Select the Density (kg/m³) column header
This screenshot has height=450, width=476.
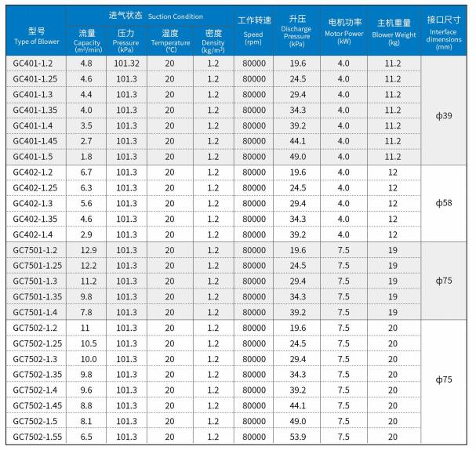213,41
